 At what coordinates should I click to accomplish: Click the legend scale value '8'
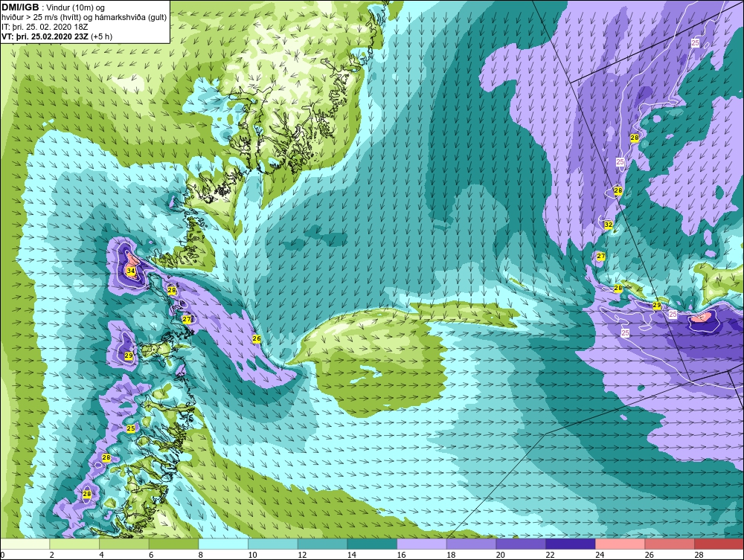[200, 555]
